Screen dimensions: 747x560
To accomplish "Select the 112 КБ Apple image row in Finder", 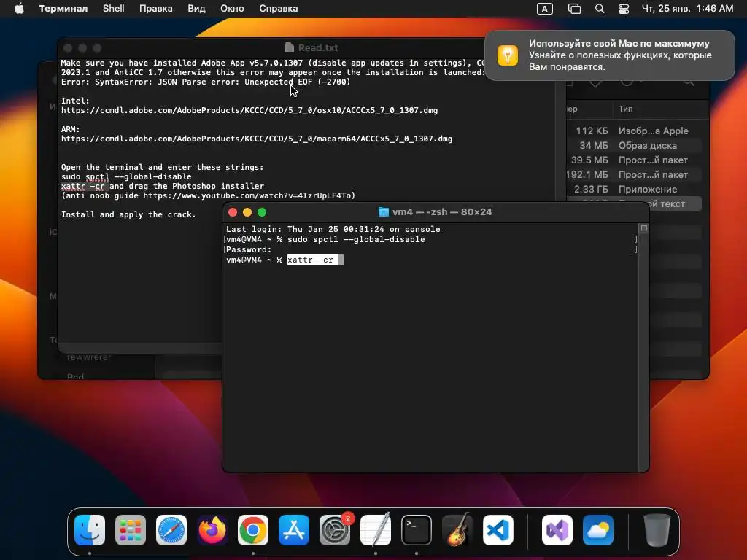I will [x=634, y=131].
